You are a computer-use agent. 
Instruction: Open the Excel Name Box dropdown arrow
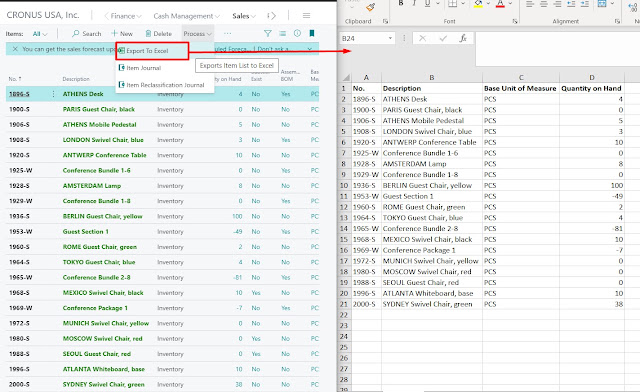click(390, 38)
